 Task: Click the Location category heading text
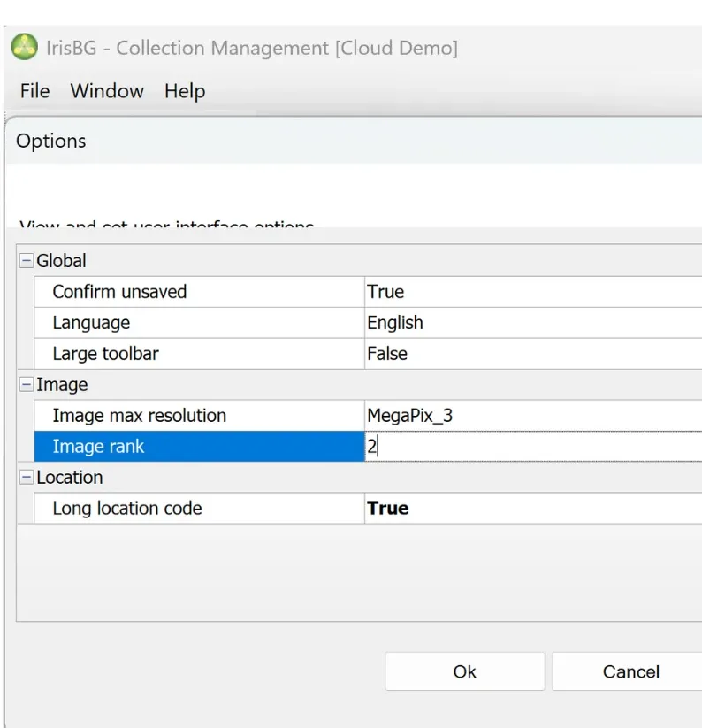(70, 478)
